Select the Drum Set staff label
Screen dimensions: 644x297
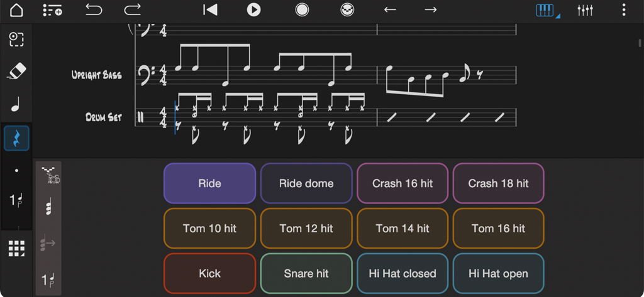[x=104, y=117]
